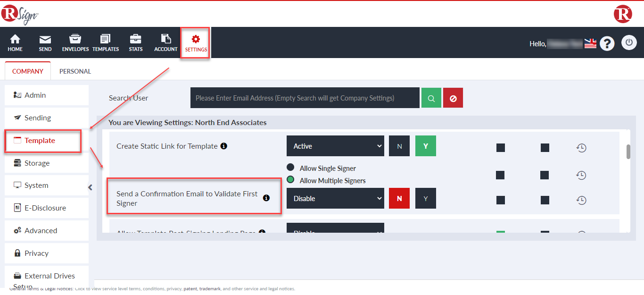Open the Disable dropdown for Confirmation Email
The width and height of the screenshot is (644, 295).
335,198
